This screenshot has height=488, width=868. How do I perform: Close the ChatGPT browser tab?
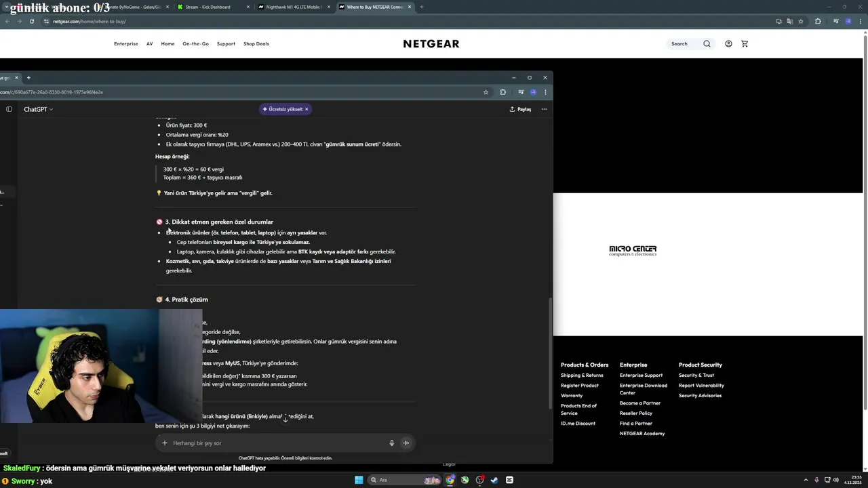coord(16,78)
